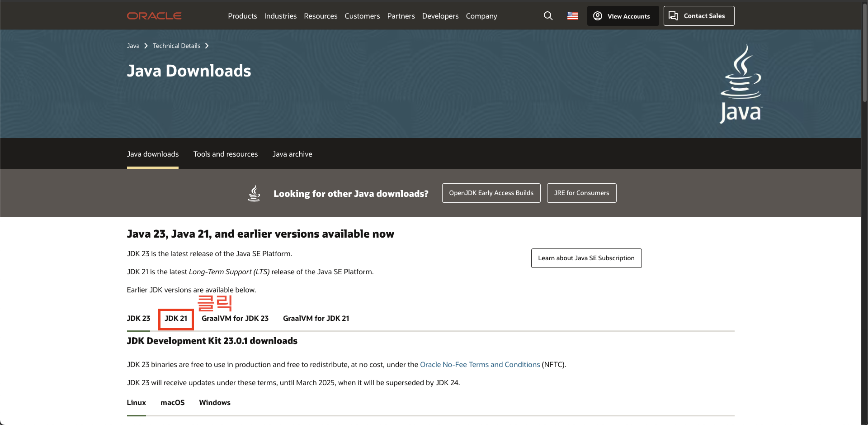Screen dimensions: 868x425
Task: Select the macOS platform tab
Action: [172, 402]
